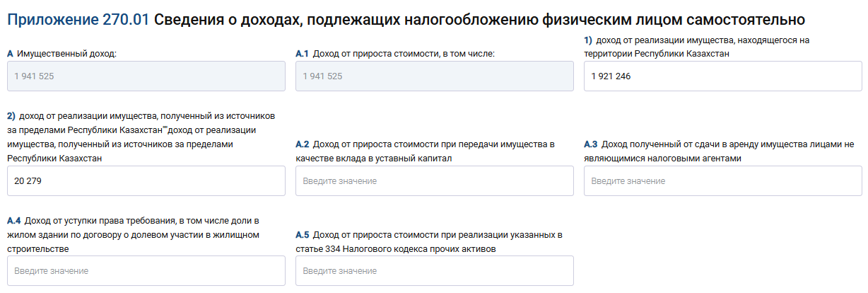This screenshot has height=293, width=868.
Task: Click the disabled 'Имущественный доход' field
Action: [146, 76]
